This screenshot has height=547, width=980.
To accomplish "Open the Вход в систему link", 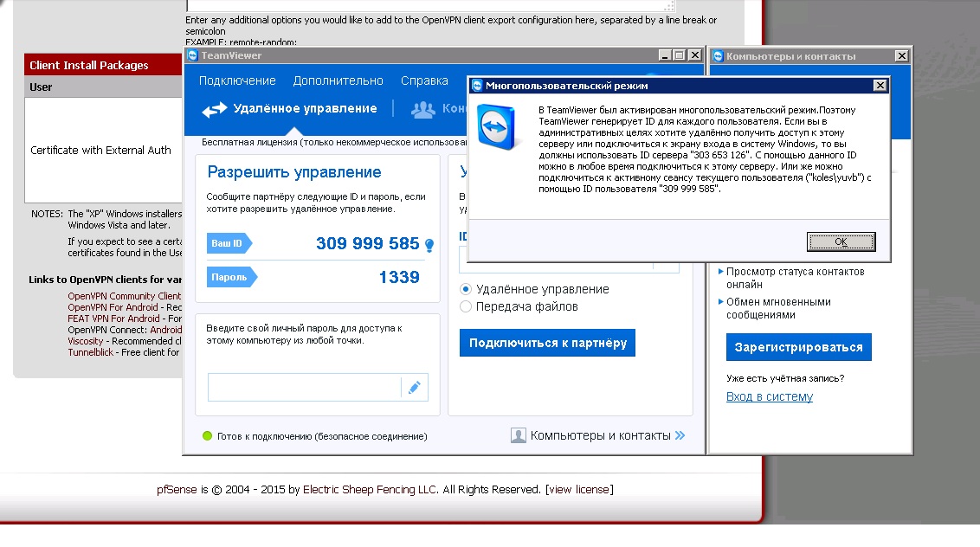I will (x=770, y=397).
